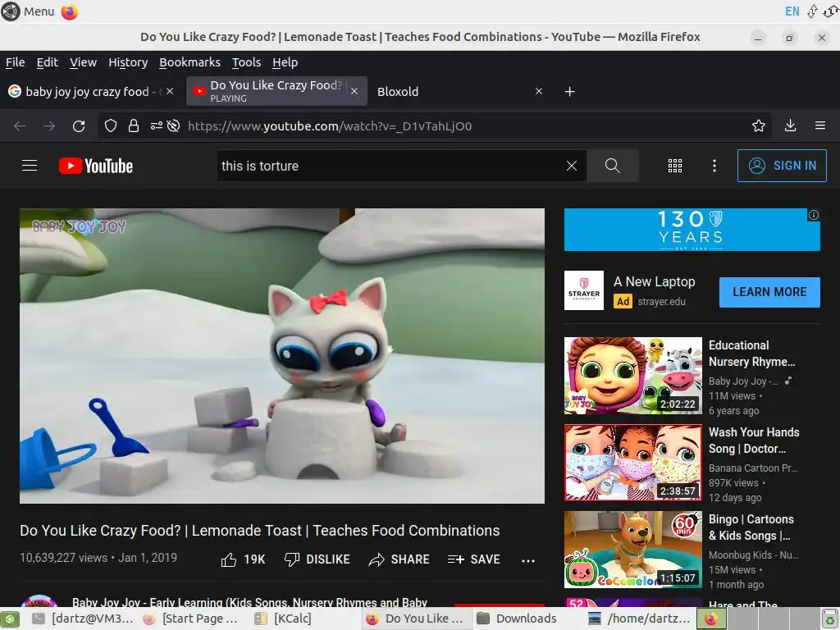Open the Firefox launcher in the top panel
The image size is (840, 630).
(x=70, y=11)
